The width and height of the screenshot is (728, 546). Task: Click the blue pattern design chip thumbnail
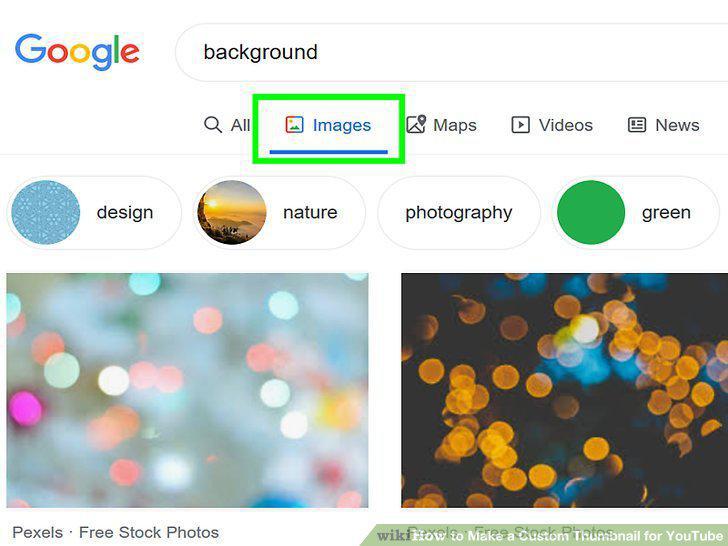(46, 212)
